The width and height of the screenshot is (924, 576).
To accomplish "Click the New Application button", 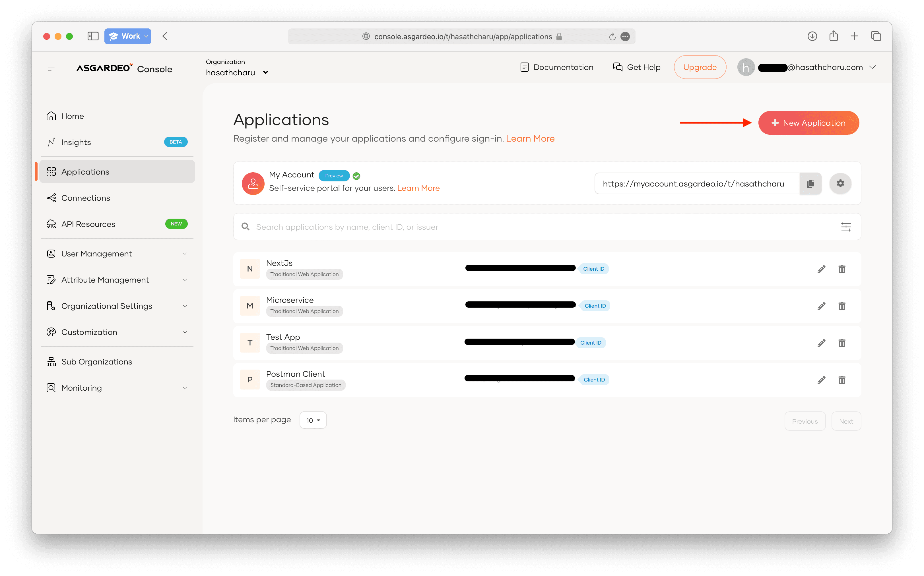I will [808, 123].
